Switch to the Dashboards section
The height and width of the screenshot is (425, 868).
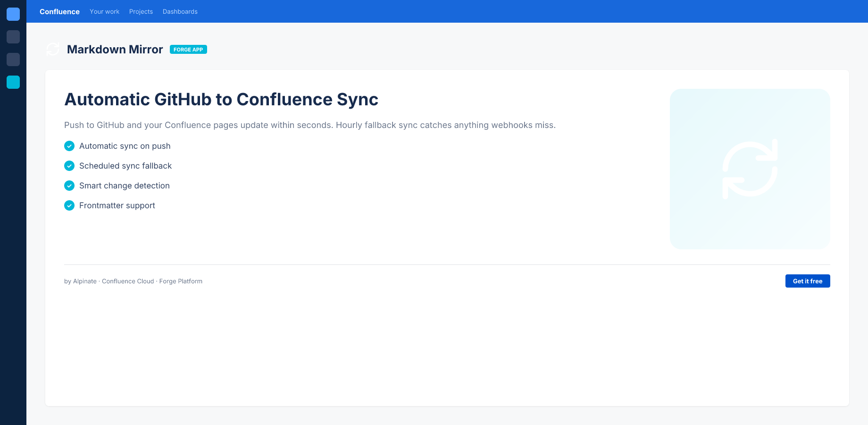[x=180, y=11]
